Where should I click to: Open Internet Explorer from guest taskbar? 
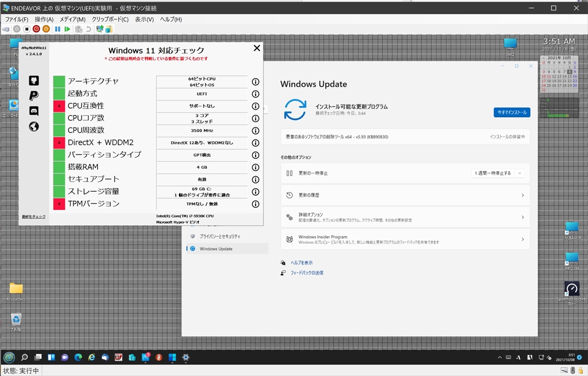[91, 357]
